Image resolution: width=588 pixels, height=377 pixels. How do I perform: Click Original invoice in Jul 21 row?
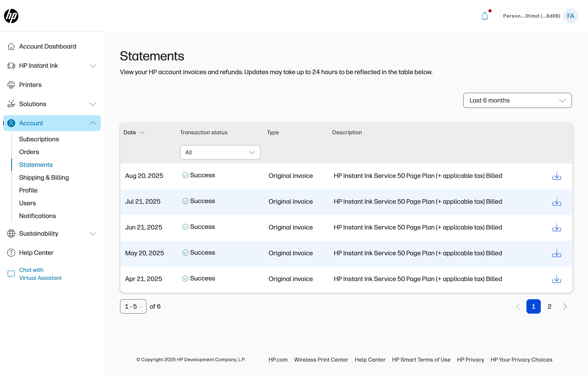coord(290,201)
